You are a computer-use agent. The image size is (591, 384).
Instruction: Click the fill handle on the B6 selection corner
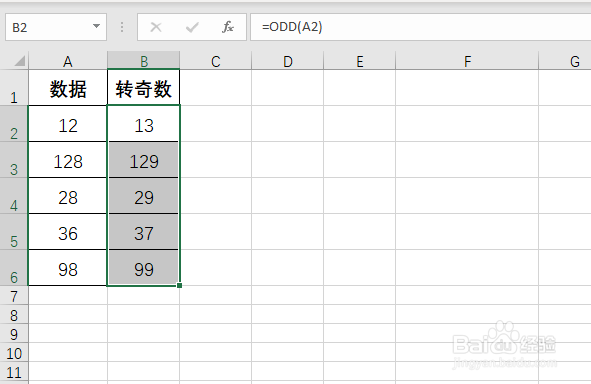tap(179, 285)
